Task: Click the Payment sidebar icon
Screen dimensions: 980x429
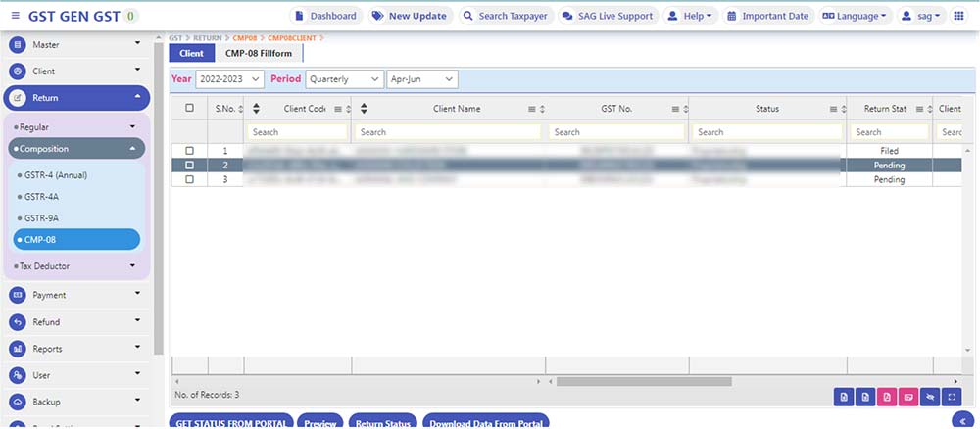Action: [x=17, y=295]
